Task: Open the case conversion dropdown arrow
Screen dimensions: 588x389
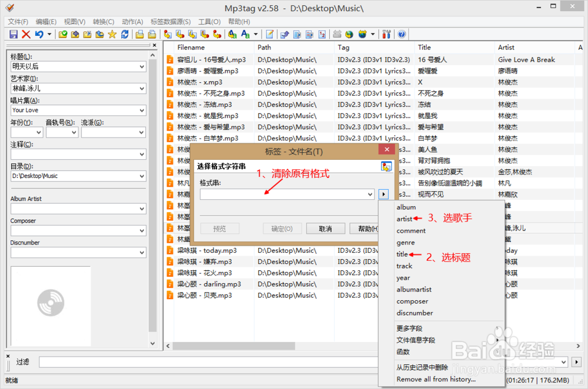Action: point(256,35)
